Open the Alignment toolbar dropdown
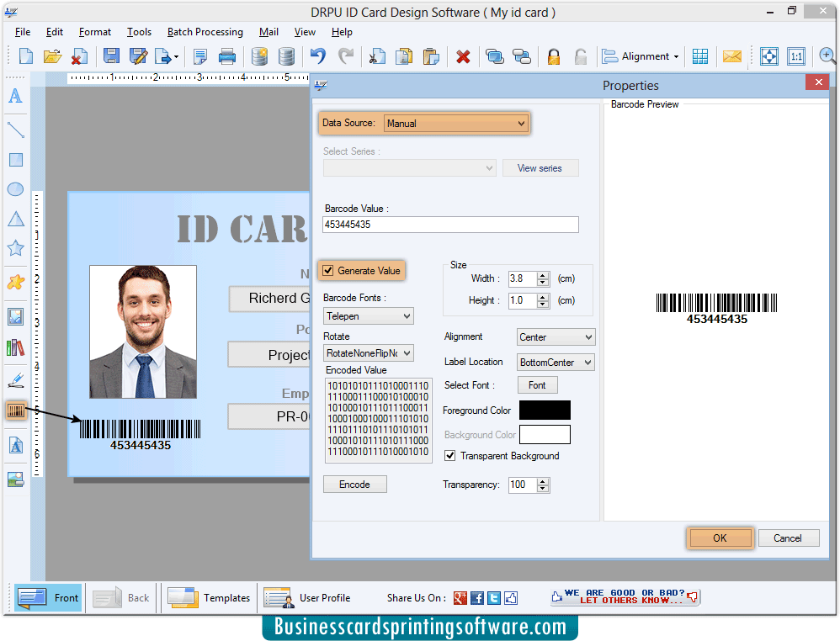The width and height of the screenshot is (840, 641). tap(641, 56)
